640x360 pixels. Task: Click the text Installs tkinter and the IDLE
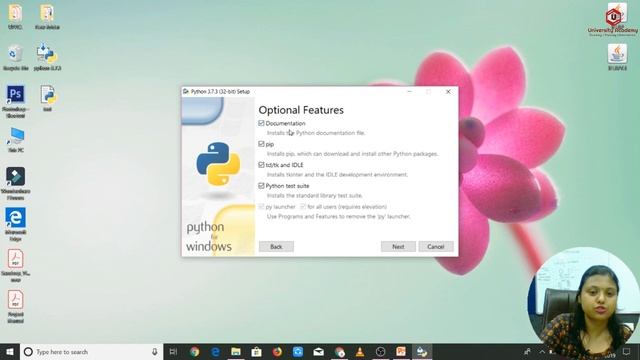tap(337, 175)
